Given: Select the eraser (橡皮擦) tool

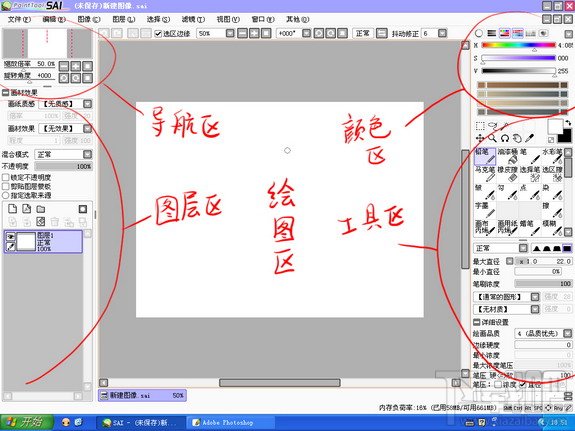Looking at the screenshot, I should click(507, 174).
